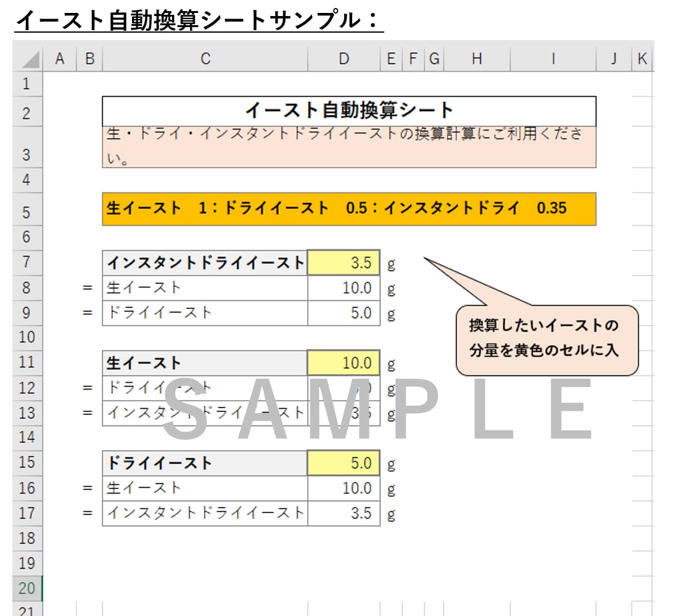Viewport: 676px width, 616px height.
Task: Select result value 5.0 in row 9
Action: pos(344,313)
